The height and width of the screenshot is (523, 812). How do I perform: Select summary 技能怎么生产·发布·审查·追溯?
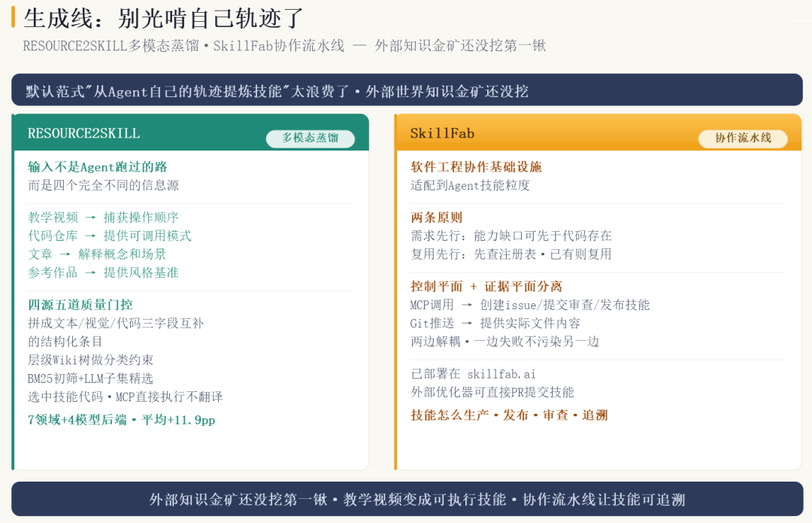click(x=509, y=415)
